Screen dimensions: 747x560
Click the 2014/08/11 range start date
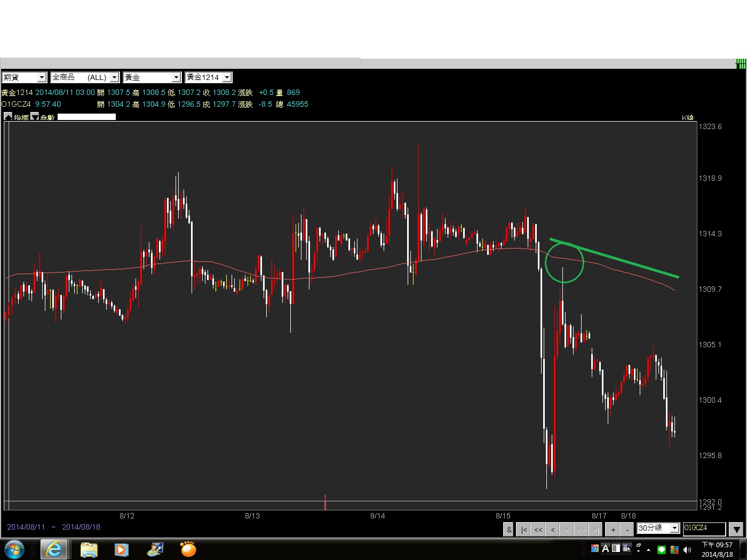click(26, 527)
